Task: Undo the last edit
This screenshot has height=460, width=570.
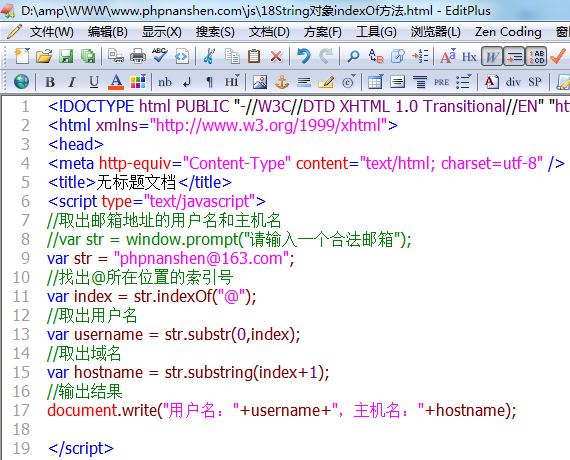Action: coord(304,56)
